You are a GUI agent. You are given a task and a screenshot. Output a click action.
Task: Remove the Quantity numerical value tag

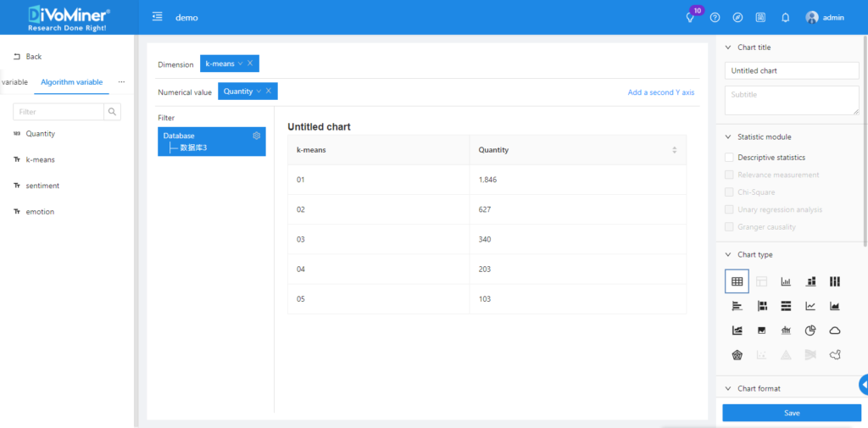point(269,92)
